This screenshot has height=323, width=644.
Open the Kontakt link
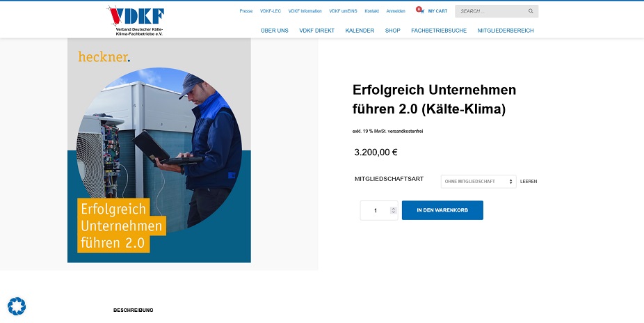pyautogui.click(x=371, y=11)
